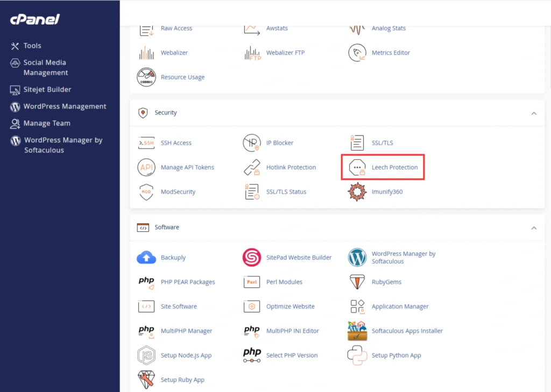Image resolution: width=551 pixels, height=392 pixels.
Task: Collapse the Software section chevron
Action: 534,229
